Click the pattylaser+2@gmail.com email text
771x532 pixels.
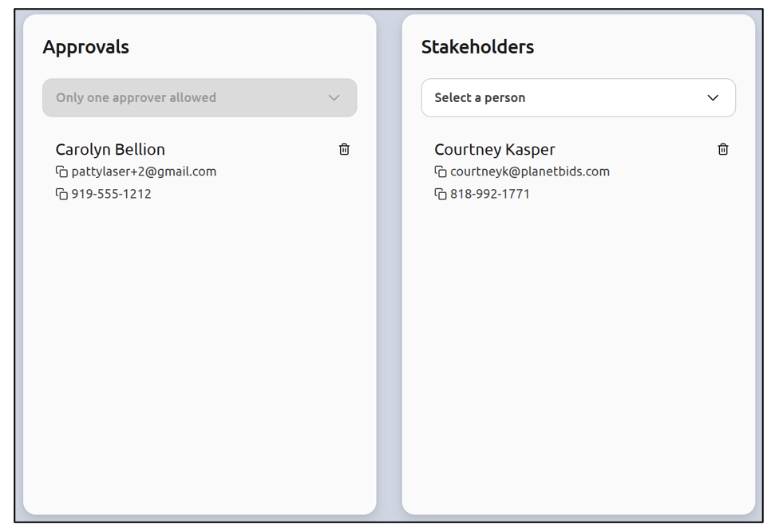tap(144, 171)
